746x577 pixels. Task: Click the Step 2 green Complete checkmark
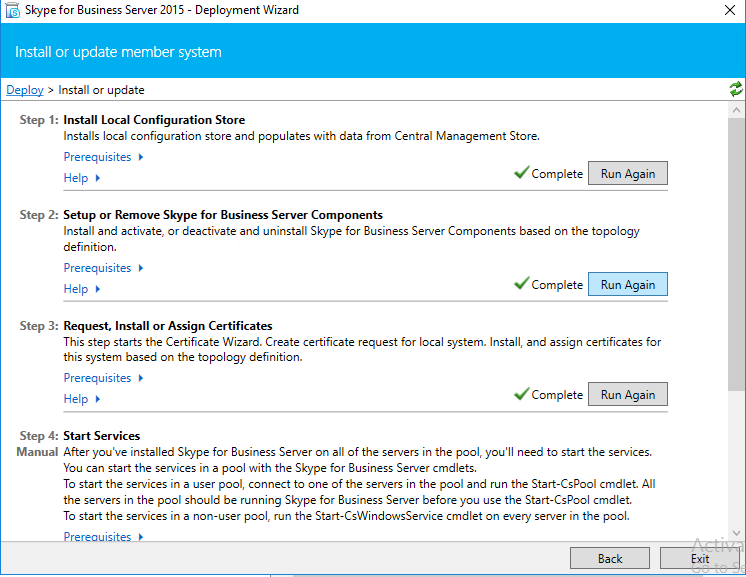tap(522, 283)
